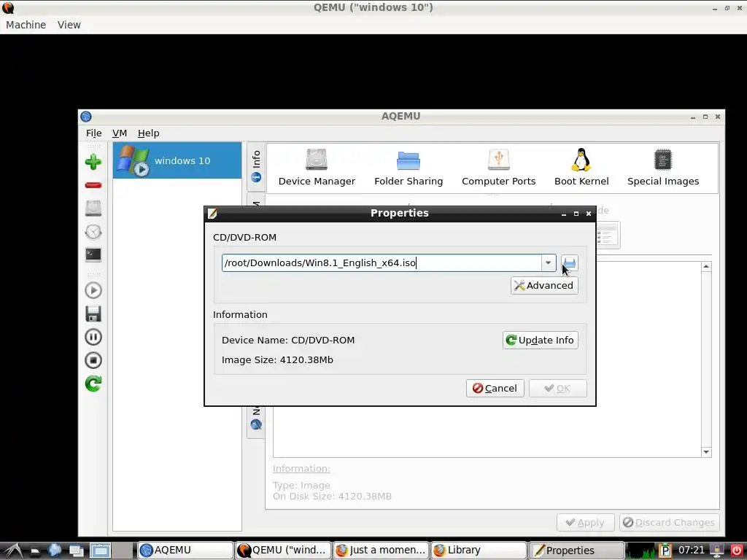Screen dimensions: 747x560
Task: Click the floppy save-state icon
Action: 93,314
